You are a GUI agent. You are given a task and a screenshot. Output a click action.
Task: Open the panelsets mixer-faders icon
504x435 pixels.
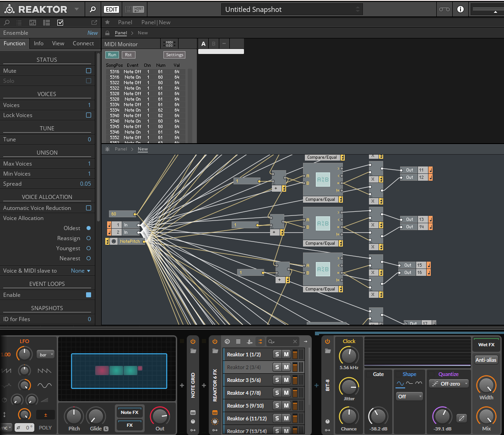click(33, 22)
